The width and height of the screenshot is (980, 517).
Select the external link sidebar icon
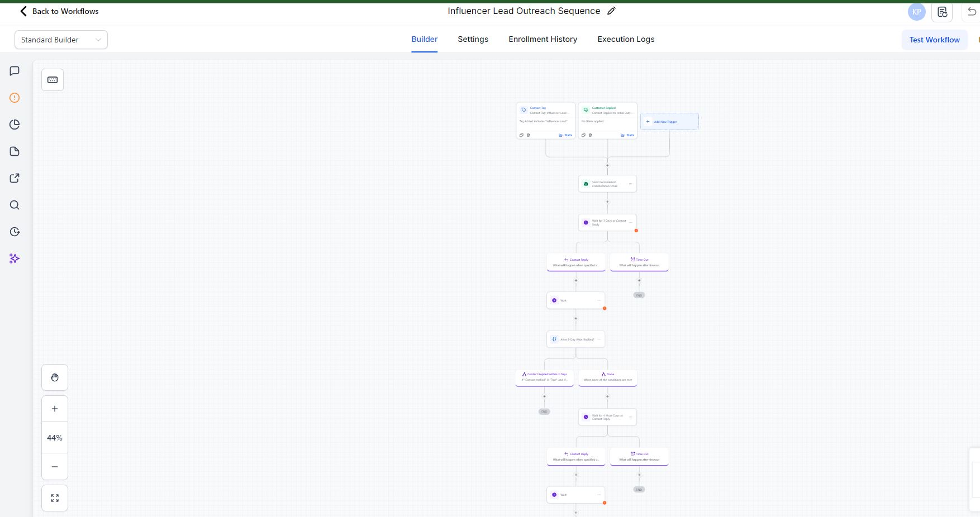click(x=14, y=178)
